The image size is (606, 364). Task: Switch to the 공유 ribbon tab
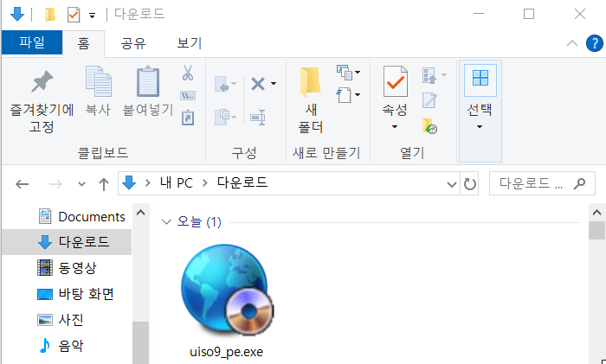133,43
